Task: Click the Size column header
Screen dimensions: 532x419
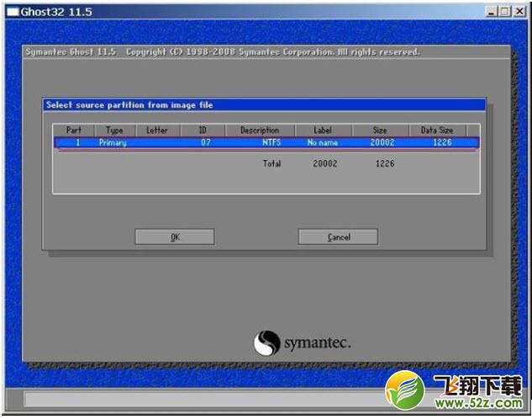Action: tap(380, 130)
